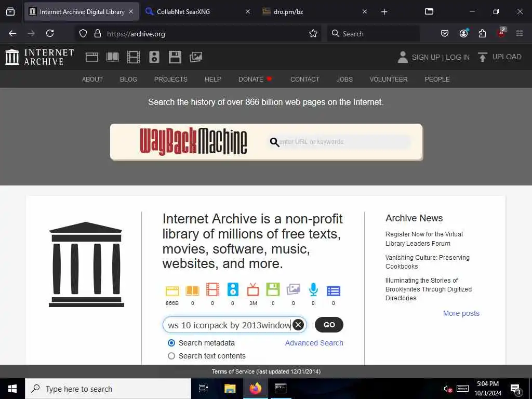Select the images media type icon
532x399 pixels.
(x=294, y=290)
